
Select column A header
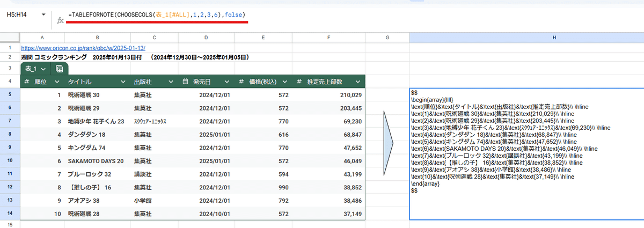pos(42,37)
